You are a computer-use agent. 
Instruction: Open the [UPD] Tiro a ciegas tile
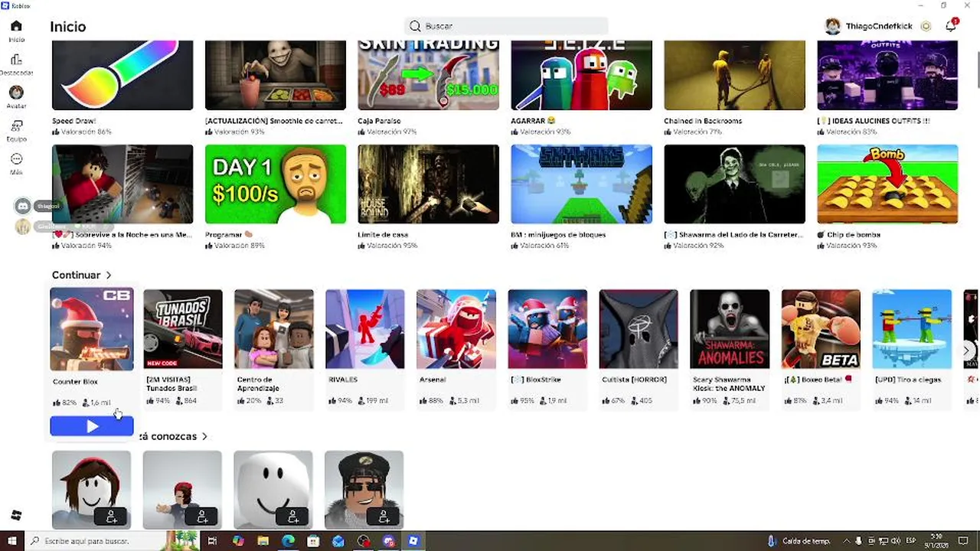click(x=912, y=329)
